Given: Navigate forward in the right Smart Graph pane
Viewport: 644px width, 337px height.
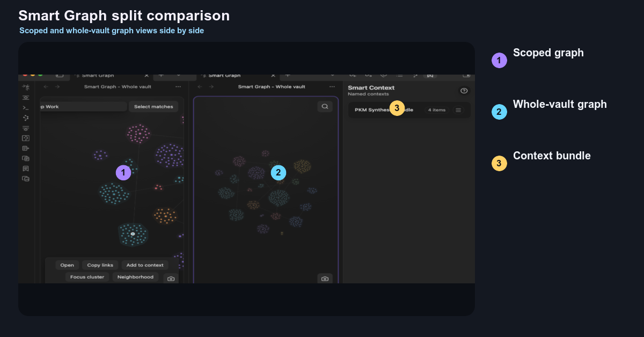Looking at the screenshot, I should [x=211, y=86].
